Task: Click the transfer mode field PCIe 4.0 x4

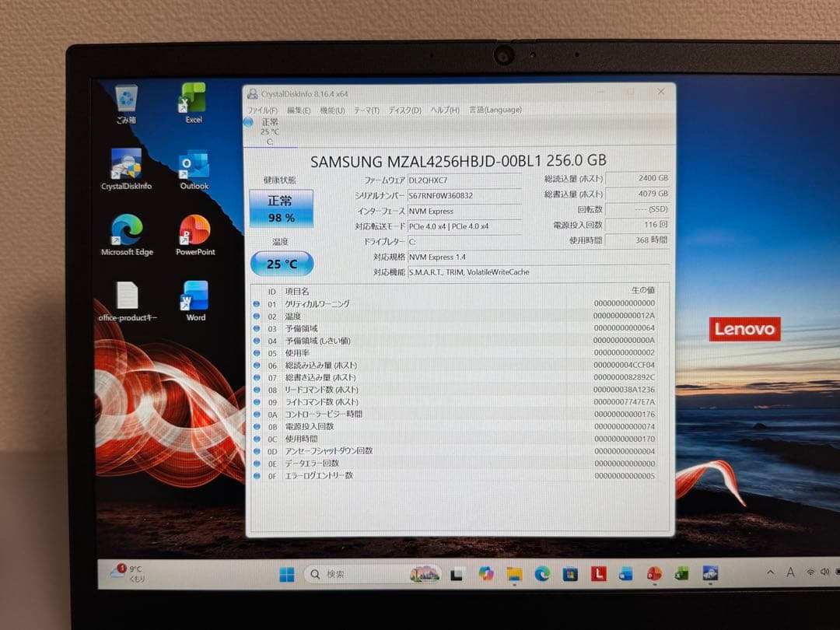Action: 464,226
